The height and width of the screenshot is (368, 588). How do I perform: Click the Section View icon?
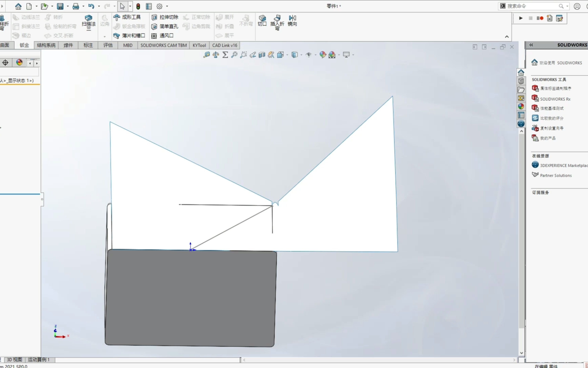[262, 55]
